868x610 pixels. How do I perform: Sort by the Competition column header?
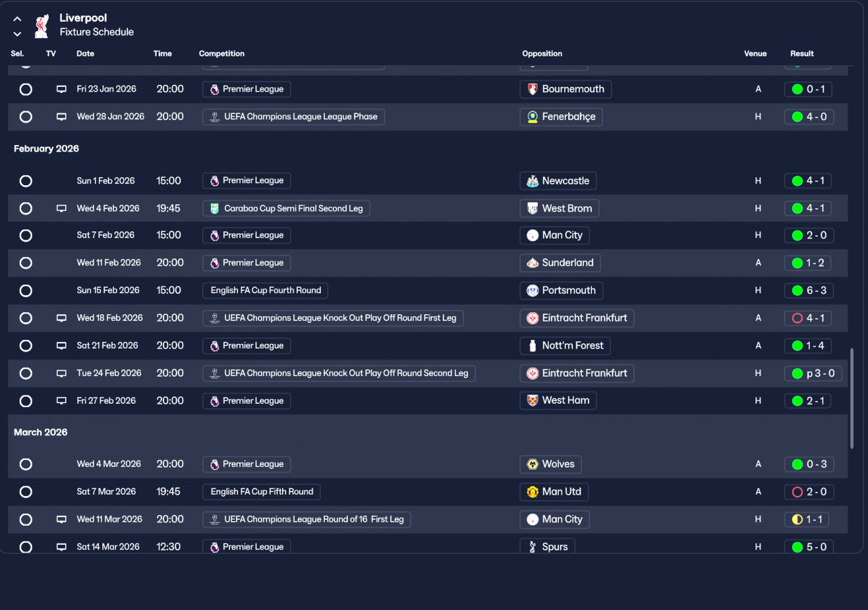pos(222,54)
